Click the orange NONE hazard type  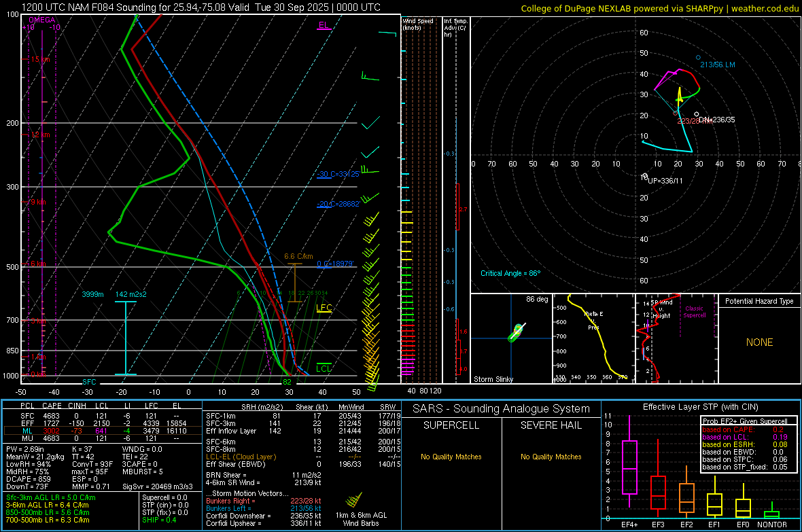[x=759, y=342]
